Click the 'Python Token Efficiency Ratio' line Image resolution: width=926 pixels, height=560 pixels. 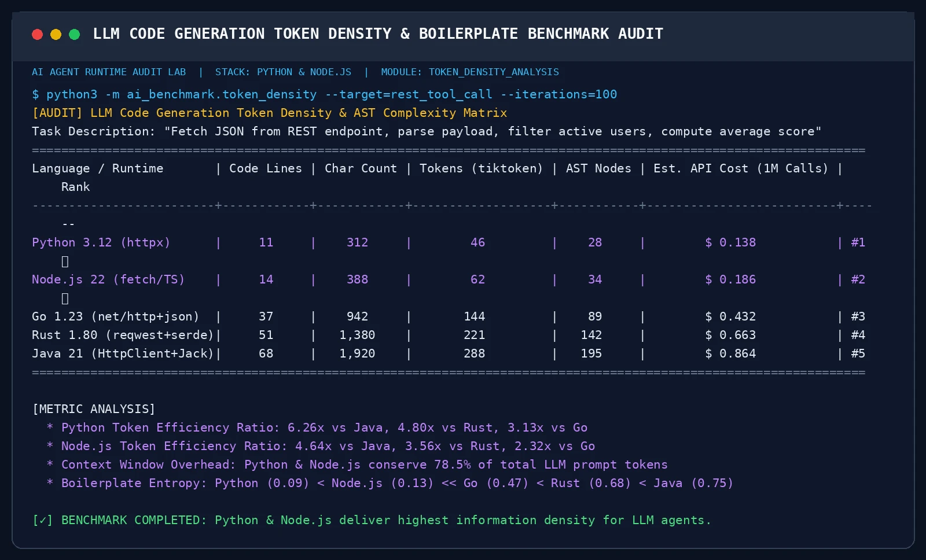coord(317,428)
